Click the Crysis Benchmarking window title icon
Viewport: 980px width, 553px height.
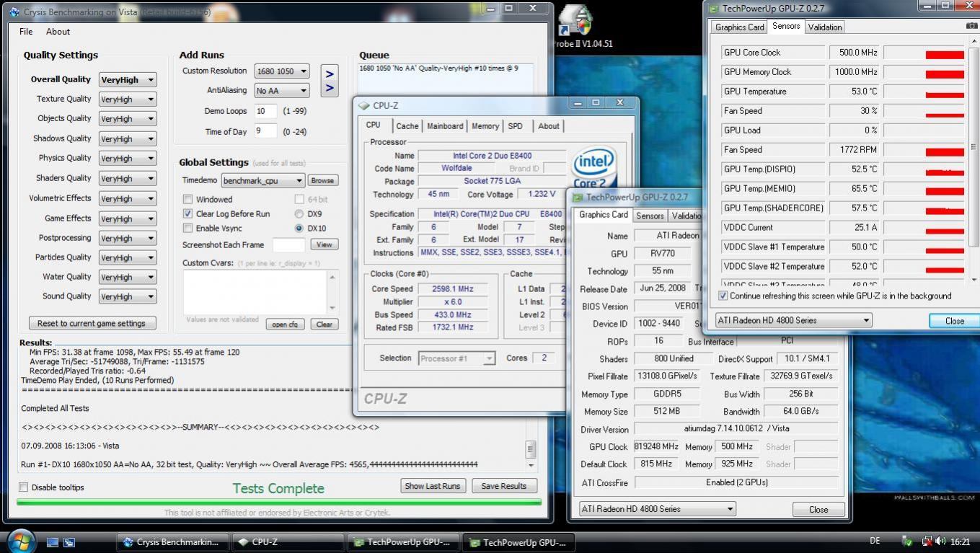click(x=14, y=12)
